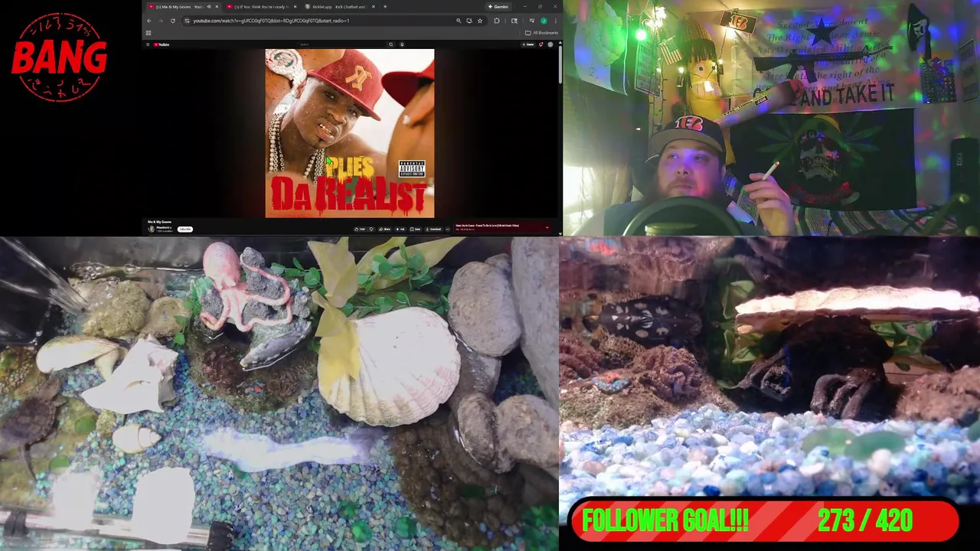Screen dimensions: 980x551
Task: Go forward in the Chrome browser
Action: pyautogui.click(x=161, y=21)
